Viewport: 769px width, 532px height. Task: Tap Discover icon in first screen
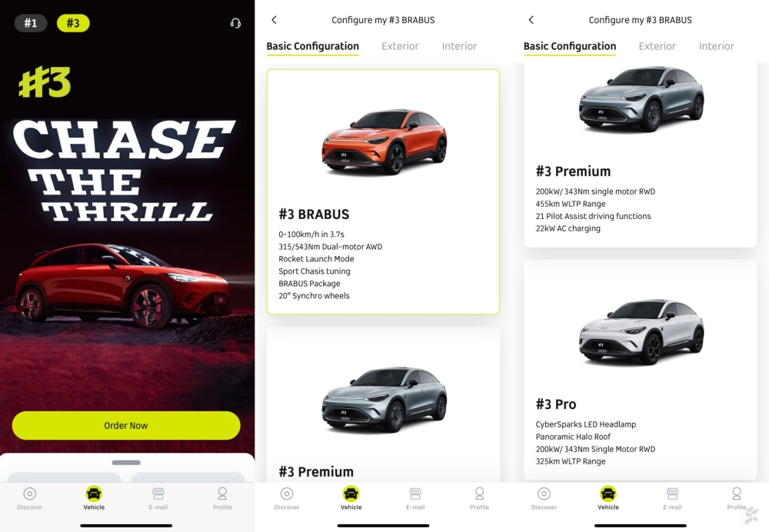(30, 498)
